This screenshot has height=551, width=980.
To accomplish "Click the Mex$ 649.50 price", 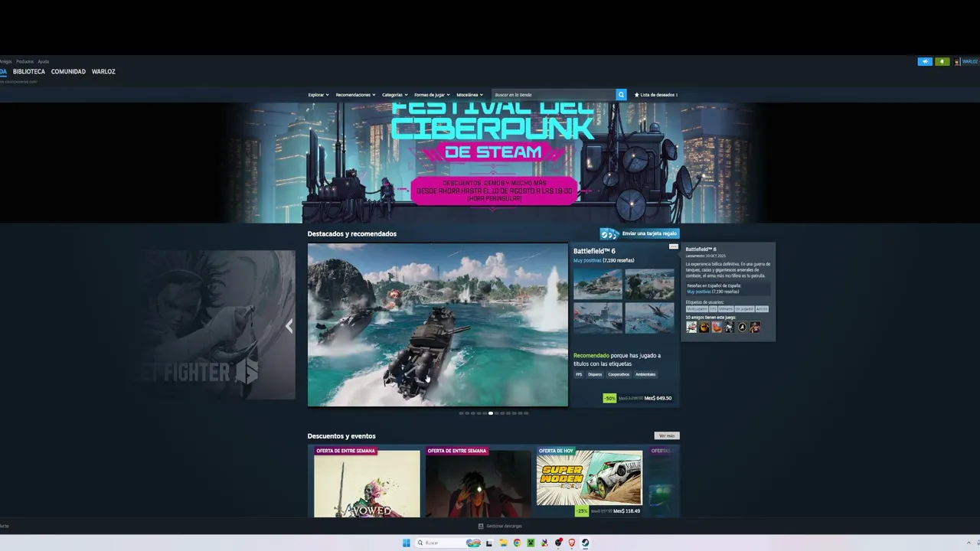I will [x=658, y=398].
